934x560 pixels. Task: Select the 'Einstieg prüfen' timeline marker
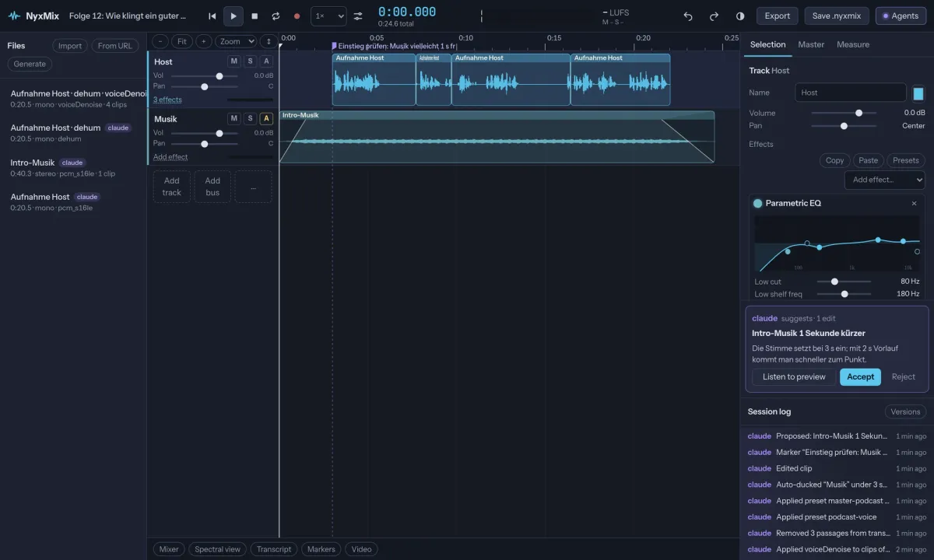pos(395,46)
